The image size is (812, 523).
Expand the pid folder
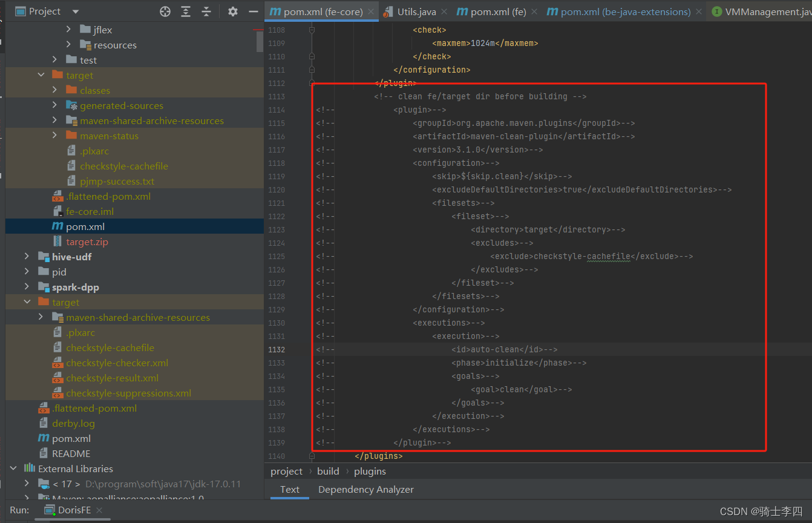pos(27,272)
